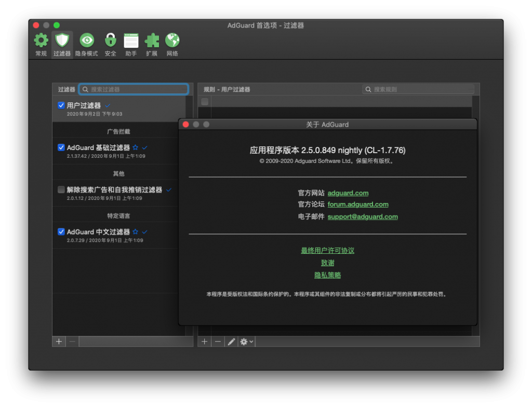Screen dimensions: 532x408
Task: Select the 解除搜索广告和自我推销过滤器 row
Action: click(115, 193)
